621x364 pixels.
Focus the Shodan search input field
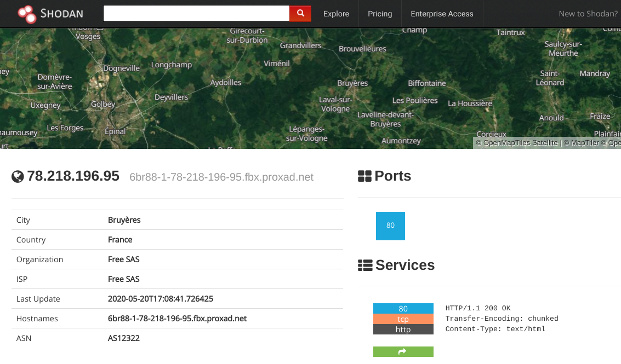pyautogui.click(x=196, y=14)
